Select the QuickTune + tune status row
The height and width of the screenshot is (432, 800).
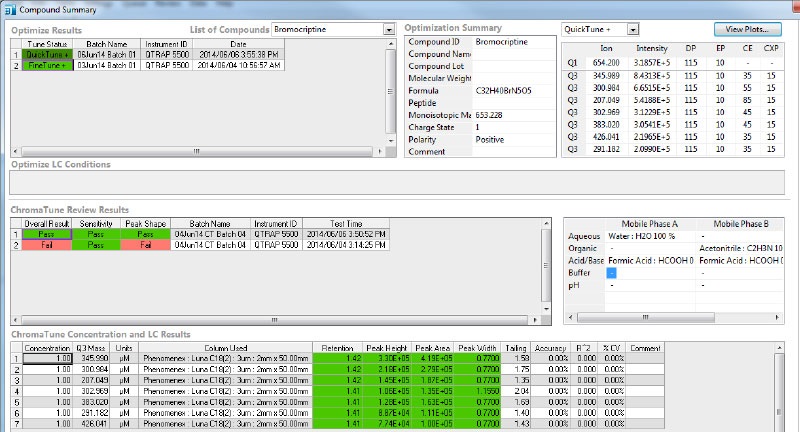point(48,55)
